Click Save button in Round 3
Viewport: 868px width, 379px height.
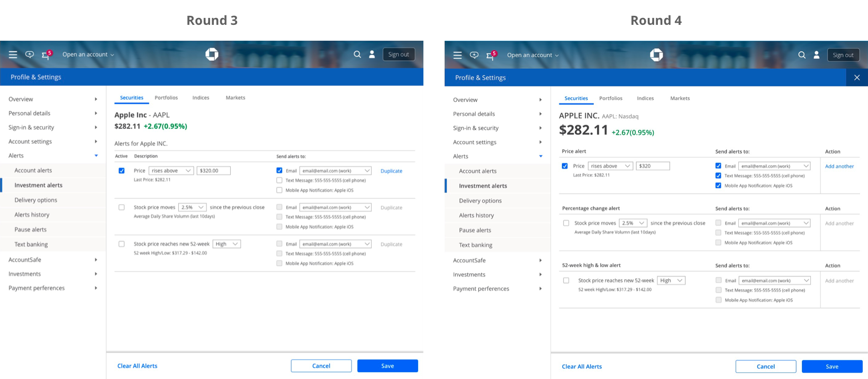click(387, 366)
